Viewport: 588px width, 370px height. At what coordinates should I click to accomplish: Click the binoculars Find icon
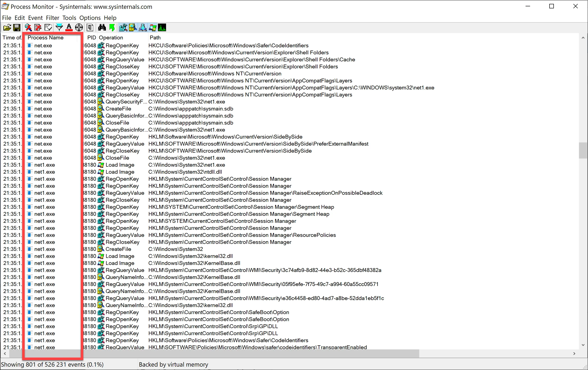pyautogui.click(x=102, y=28)
